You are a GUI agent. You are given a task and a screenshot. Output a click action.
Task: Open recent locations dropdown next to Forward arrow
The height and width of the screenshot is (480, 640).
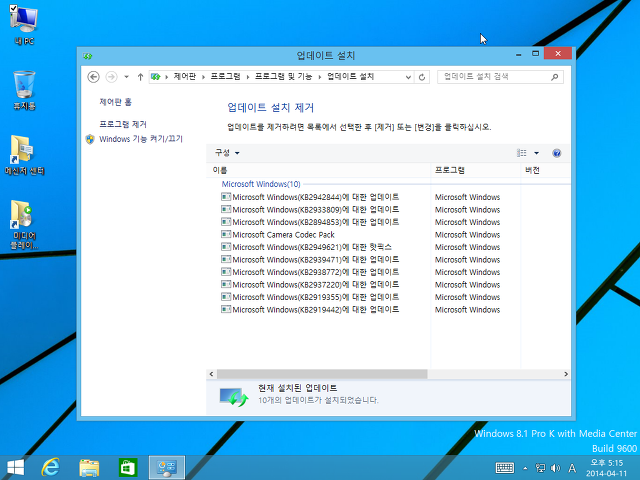coord(127,77)
